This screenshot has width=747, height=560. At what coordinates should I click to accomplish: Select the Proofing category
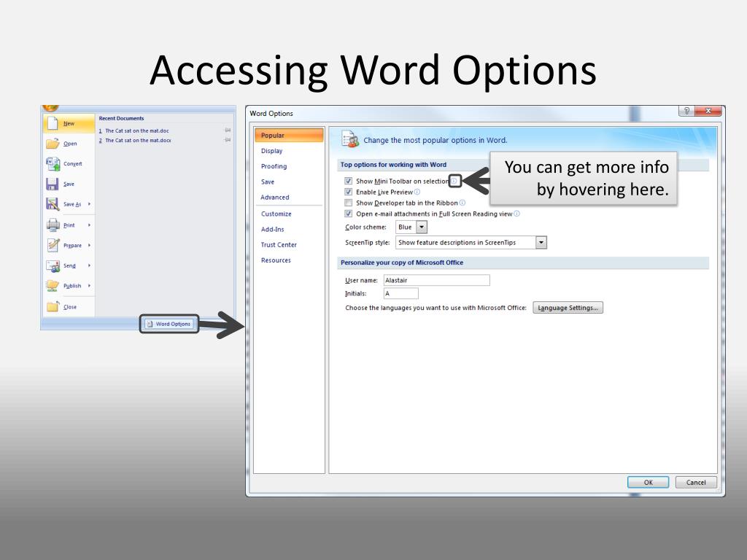[289, 166]
